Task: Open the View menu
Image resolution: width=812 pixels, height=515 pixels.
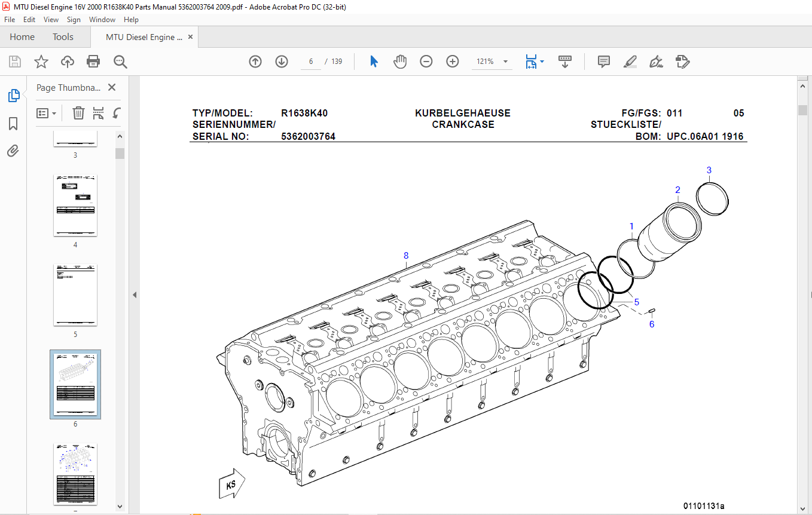Action: [x=51, y=20]
